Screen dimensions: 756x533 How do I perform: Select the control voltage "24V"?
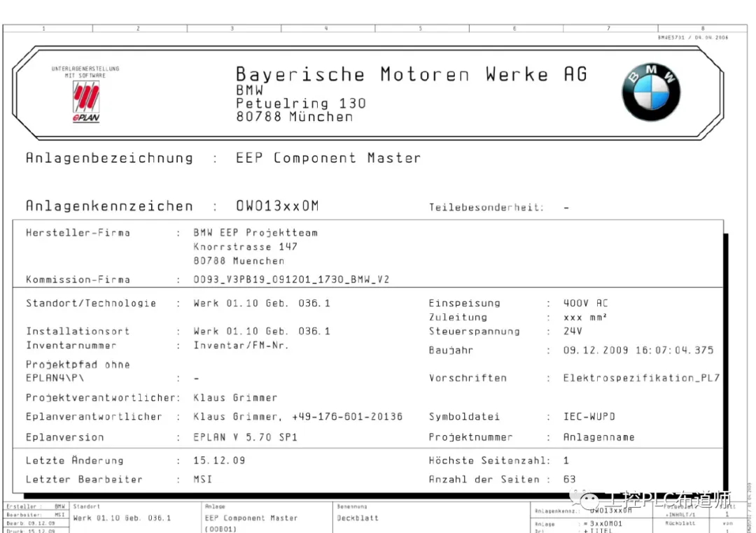[573, 331]
